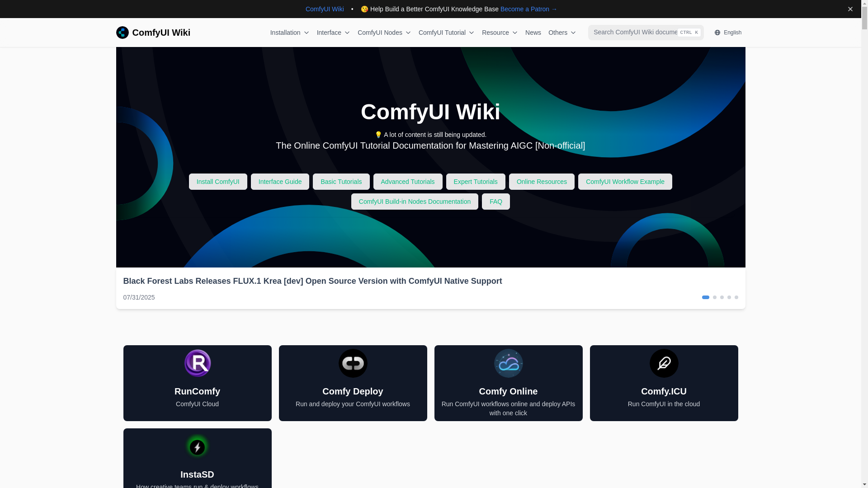
Task: Expand the ComfyUI Nodes menu
Action: click(384, 33)
